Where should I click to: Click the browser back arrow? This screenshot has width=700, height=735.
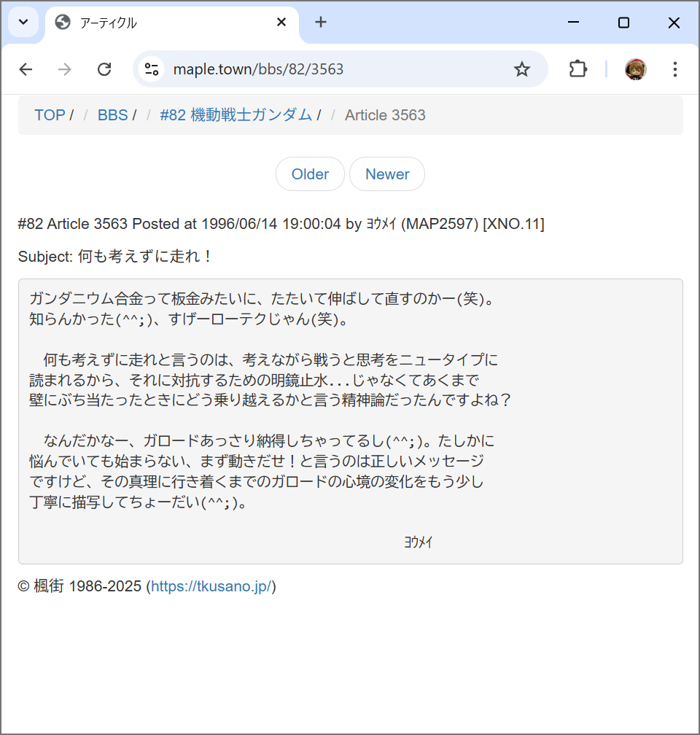tap(26, 69)
